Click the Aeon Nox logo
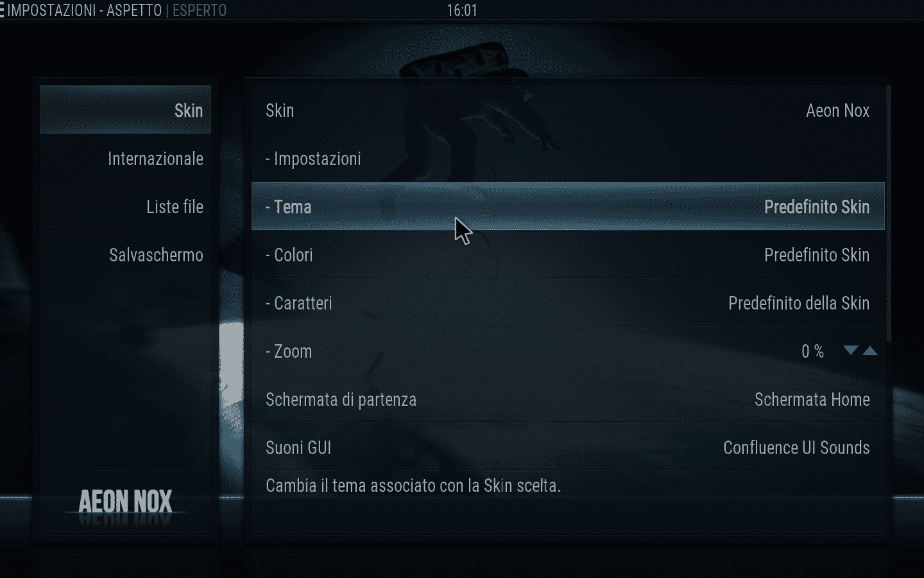This screenshot has height=578, width=924. 126,502
